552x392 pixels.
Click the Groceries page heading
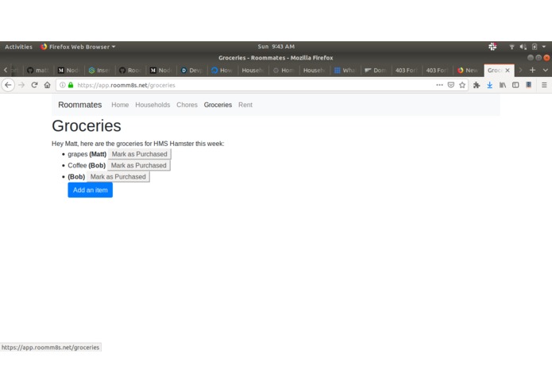coord(87,126)
